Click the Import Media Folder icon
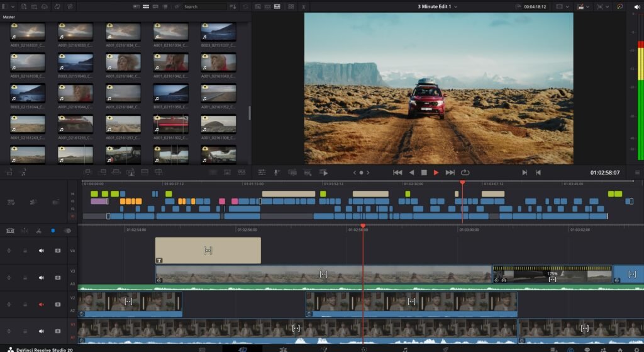This screenshot has width=644, height=352. (x=34, y=6)
